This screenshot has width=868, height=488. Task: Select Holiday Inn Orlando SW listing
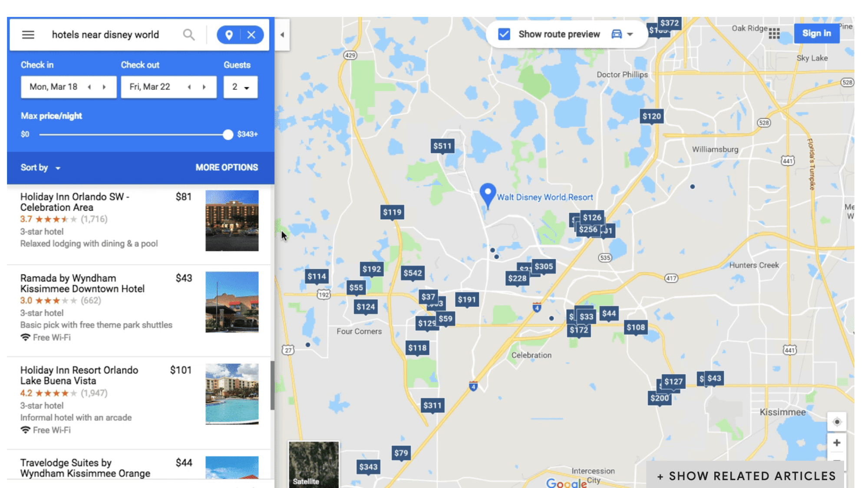139,221
